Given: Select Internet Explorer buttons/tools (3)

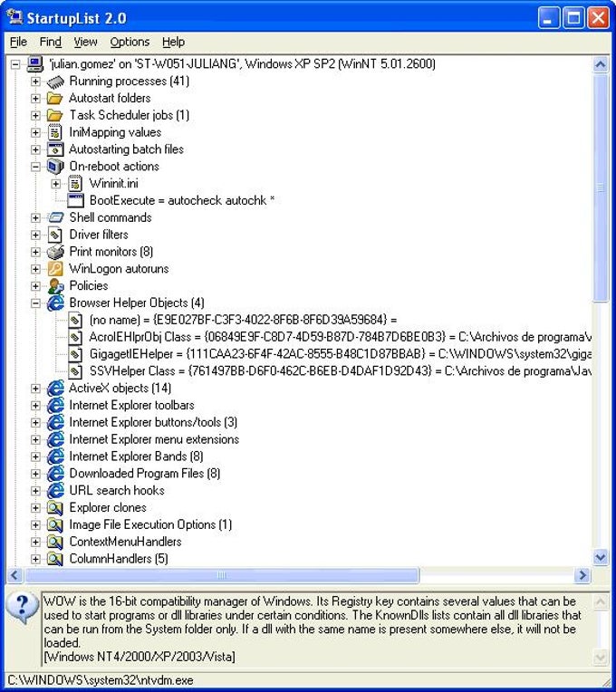Looking at the screenshot, I should (x=153, y=422).
